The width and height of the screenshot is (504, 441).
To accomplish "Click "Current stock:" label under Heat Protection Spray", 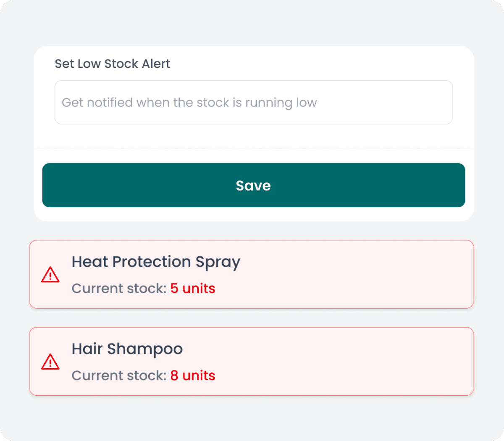I will coord(119,288).
